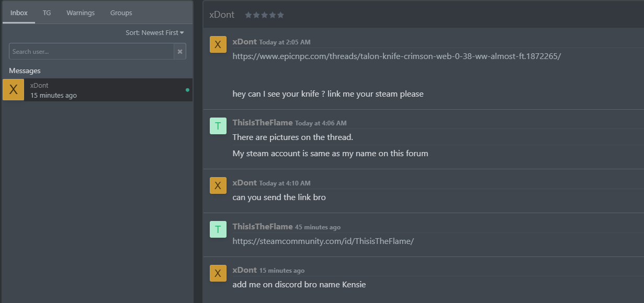Open the steamcommunity ThisisTheFlame profile link

323,241
